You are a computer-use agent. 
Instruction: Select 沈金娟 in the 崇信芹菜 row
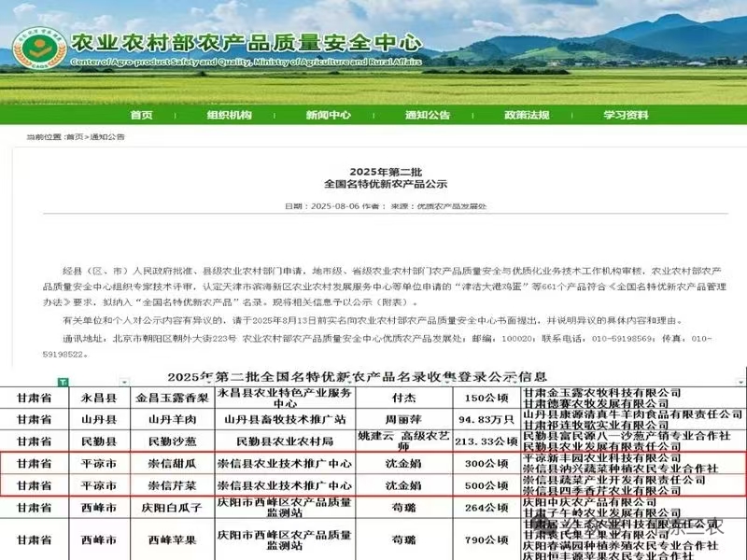pyautogui.click(x=403, y=485)
